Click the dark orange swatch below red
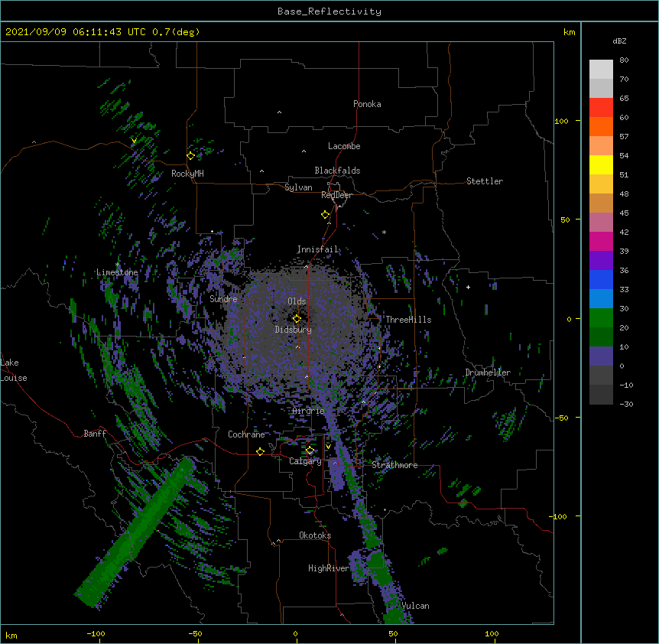 pos(601,126)
